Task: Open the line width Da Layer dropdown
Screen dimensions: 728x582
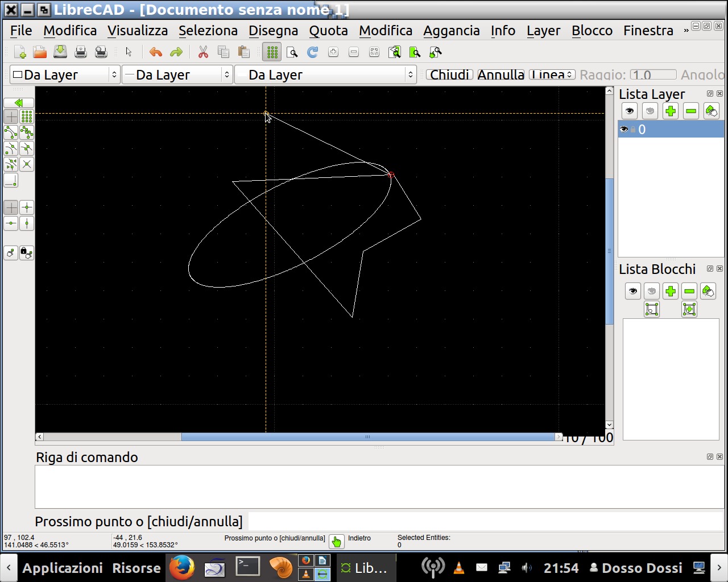Action: pyautogui.click(x=177, y=75)
